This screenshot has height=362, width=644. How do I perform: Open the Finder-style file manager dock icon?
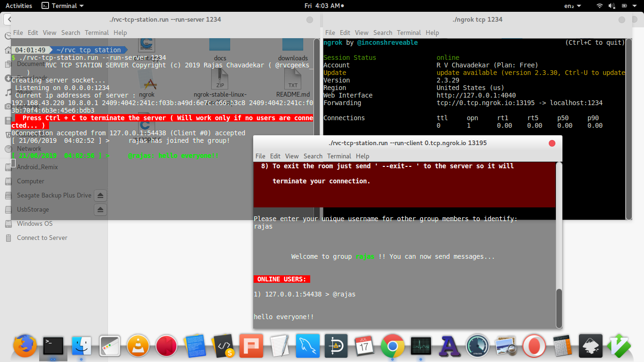82,346
